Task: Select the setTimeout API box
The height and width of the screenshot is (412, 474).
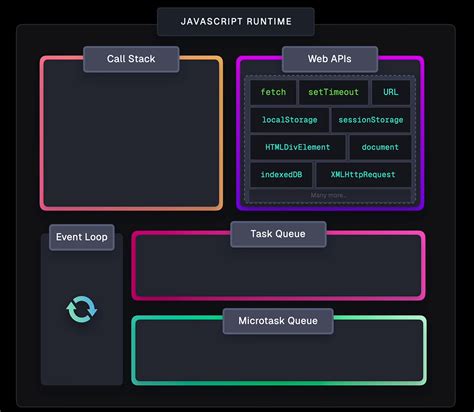Action: tap(333, 92)
